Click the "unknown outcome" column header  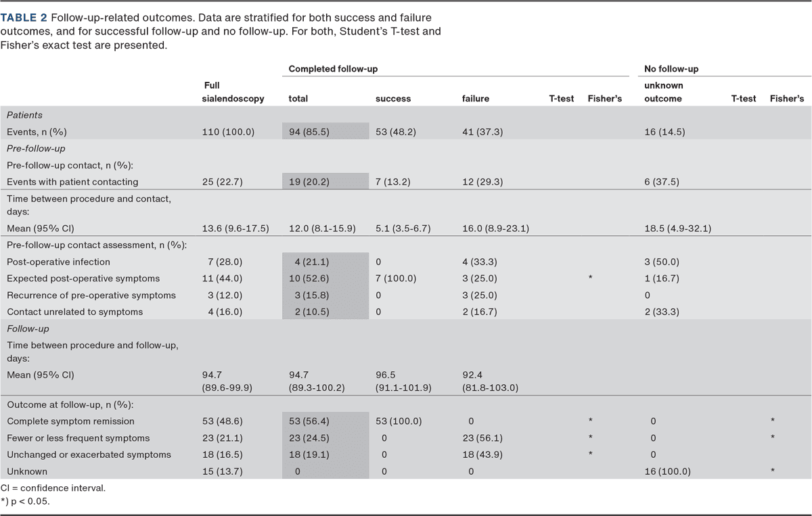click(664, 92)
